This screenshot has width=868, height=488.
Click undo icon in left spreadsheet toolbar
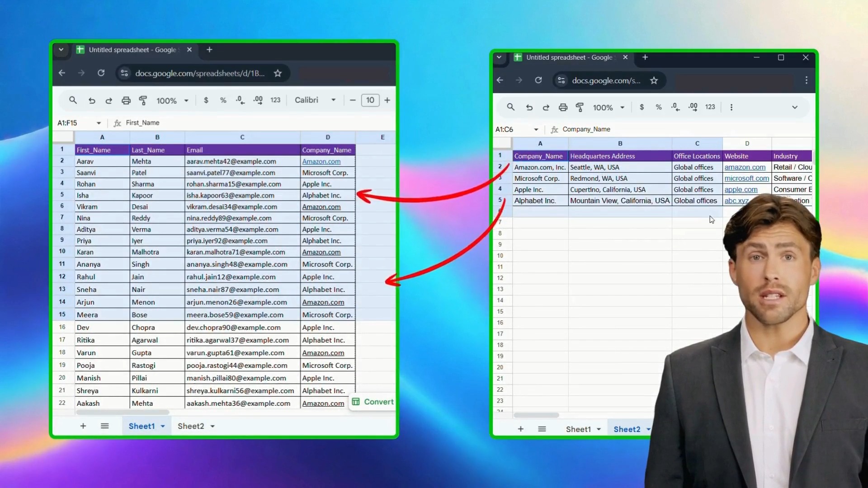pyautogui.click(x=92, y=100)
